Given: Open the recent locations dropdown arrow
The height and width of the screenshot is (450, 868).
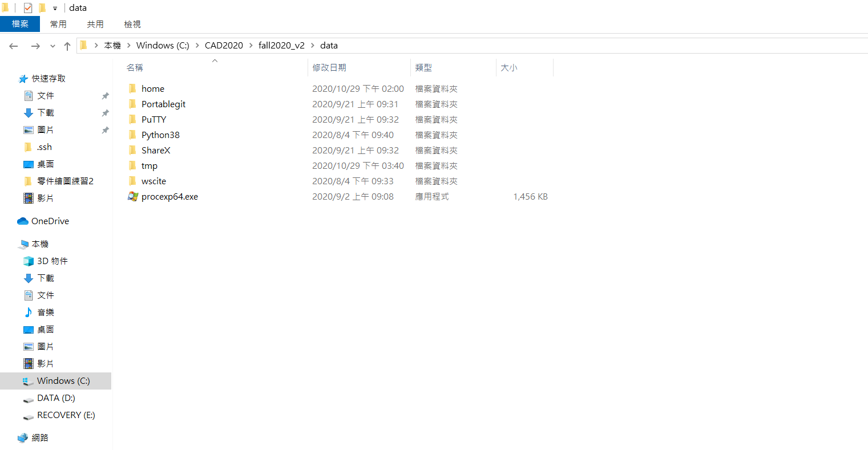Looking at the screenshot, I should tap(53, 46).
